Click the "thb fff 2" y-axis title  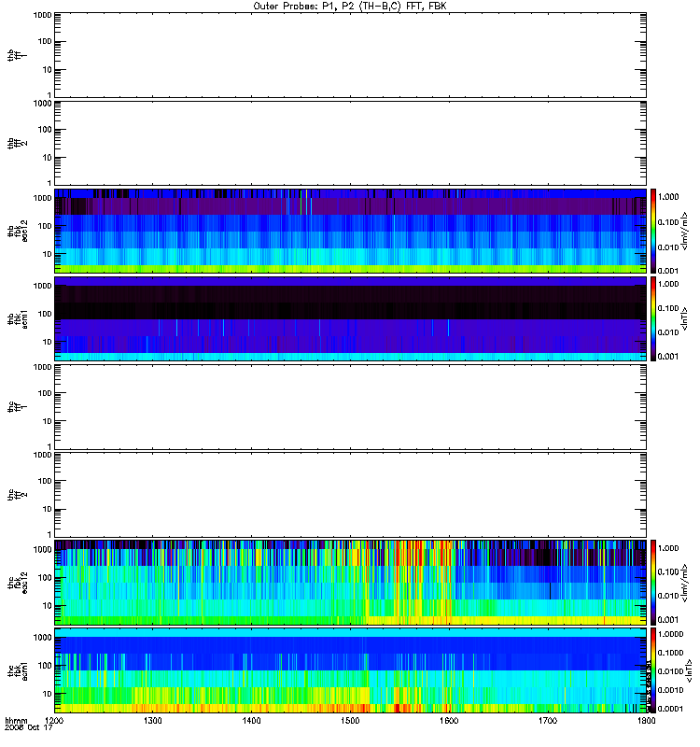tap(17, 143)
